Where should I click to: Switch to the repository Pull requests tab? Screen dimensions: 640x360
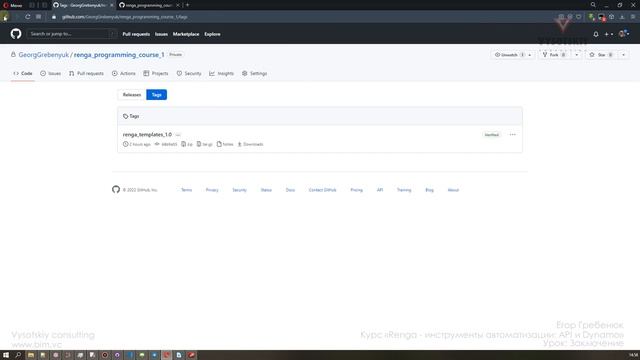coord(86,73)
